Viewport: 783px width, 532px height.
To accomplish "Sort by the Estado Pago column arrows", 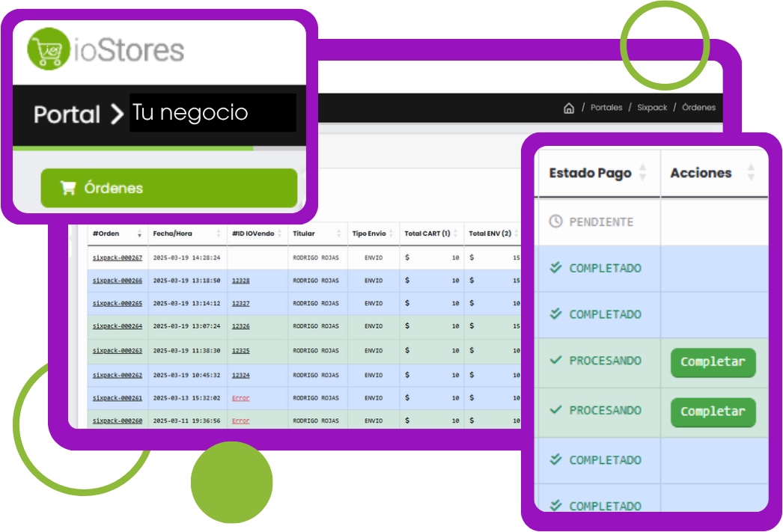I will pyautogui.click(x=642, y=173).
